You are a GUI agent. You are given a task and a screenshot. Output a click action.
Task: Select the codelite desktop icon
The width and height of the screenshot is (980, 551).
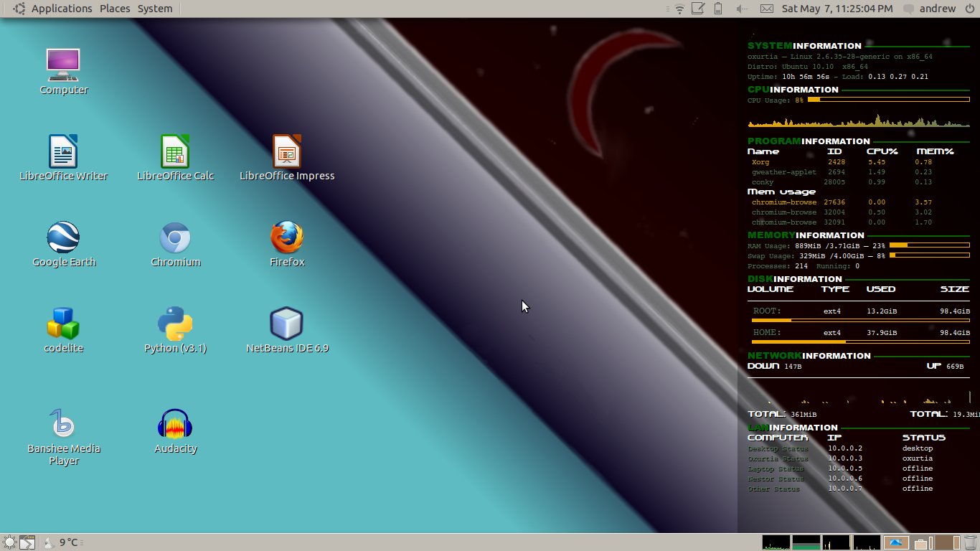64,330
